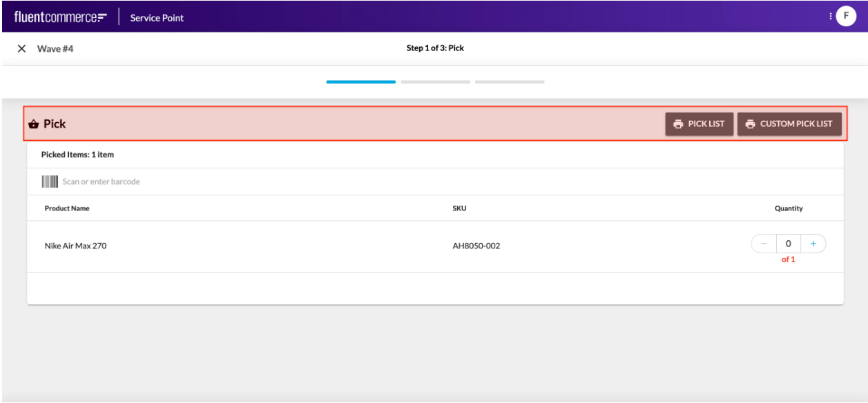Click the basket icon beside Pick
The width and height of the screenshot is (868, 403).
33,124
